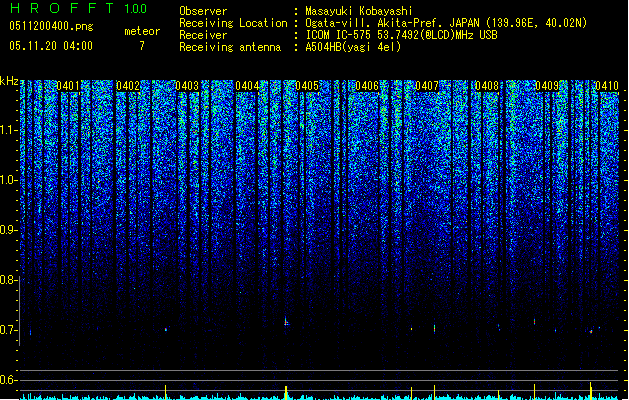Click the gray vertical range bar near 0.7 kHz

19,311
